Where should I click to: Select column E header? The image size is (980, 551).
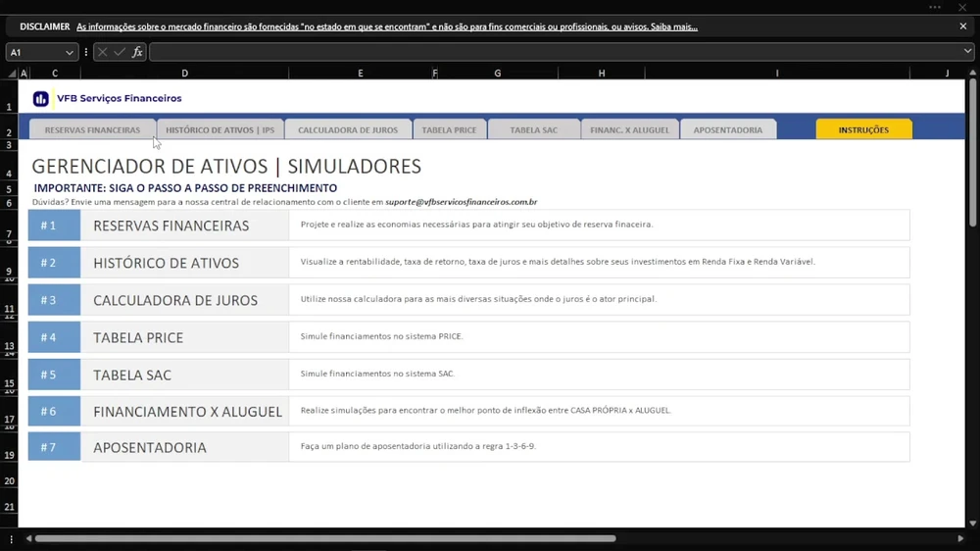point(361,74)
